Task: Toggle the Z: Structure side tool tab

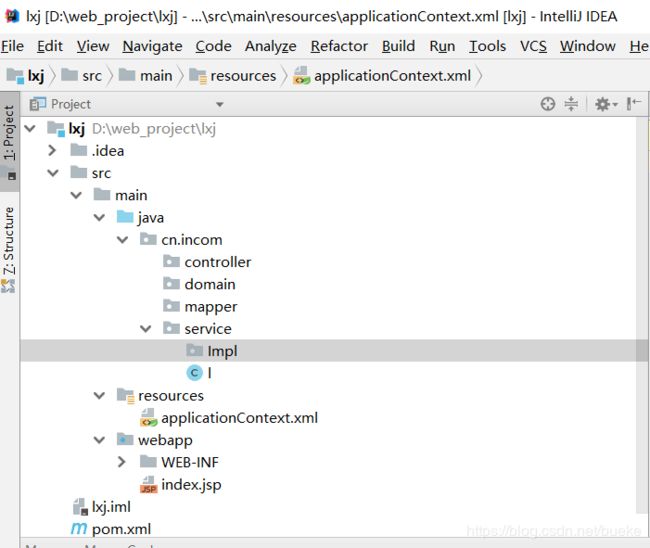Action: tap(9, 249)
